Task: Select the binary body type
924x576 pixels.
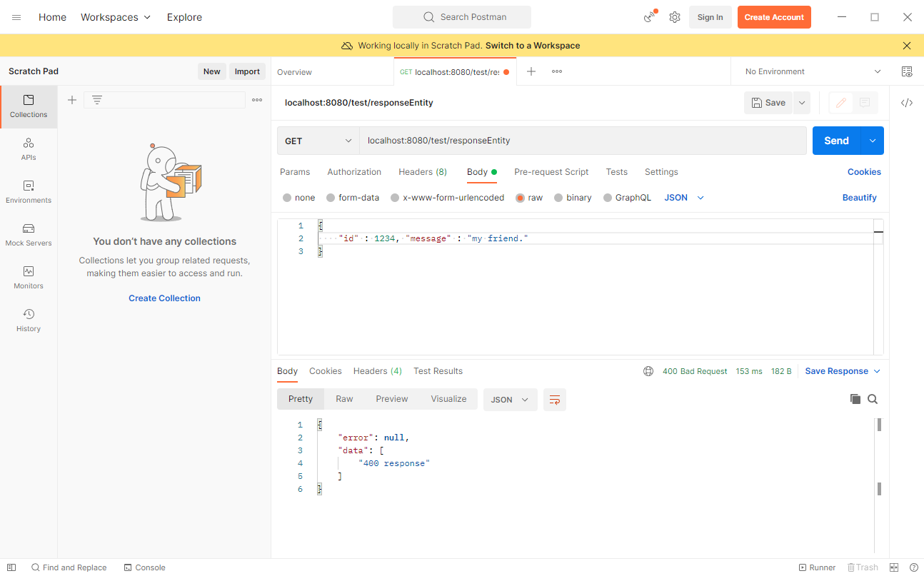Action: point(558,198)
